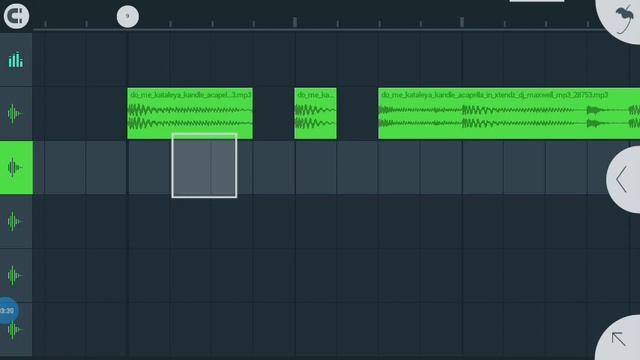640x360 pixels.
Task: Select the drum/step sequencer track icon
Action: (16, 60)
